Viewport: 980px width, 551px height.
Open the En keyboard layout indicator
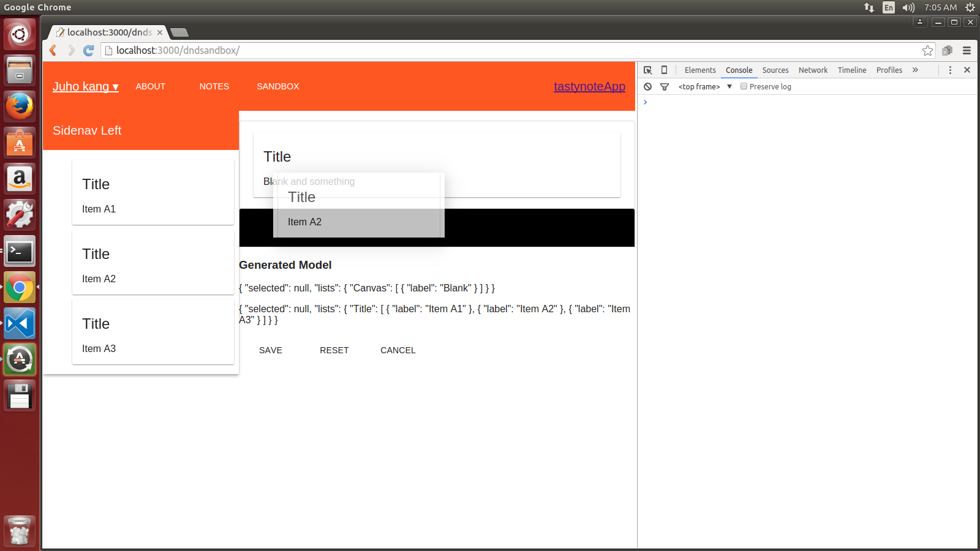[889, 7]
